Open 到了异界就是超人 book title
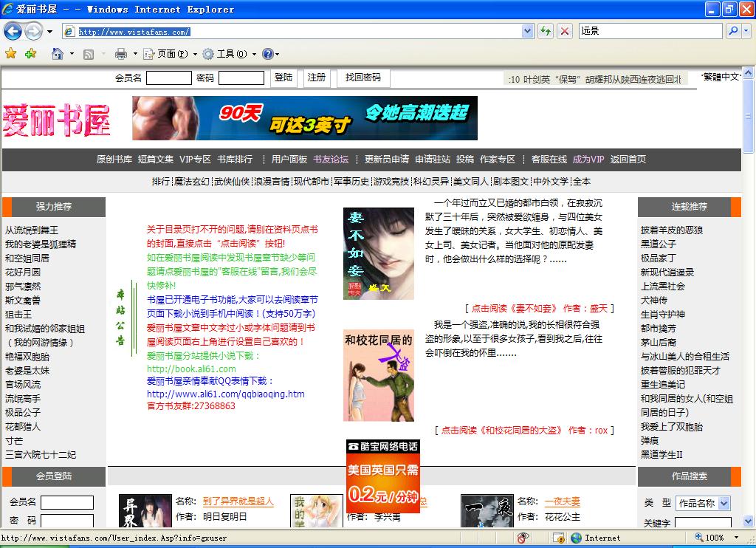The width and height of the screenshot is (756, 548). [238, 501]
